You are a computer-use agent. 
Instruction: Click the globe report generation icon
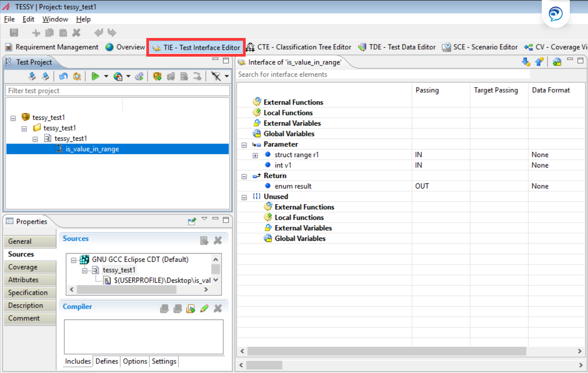pyautogui.click(x=118, y=76)
